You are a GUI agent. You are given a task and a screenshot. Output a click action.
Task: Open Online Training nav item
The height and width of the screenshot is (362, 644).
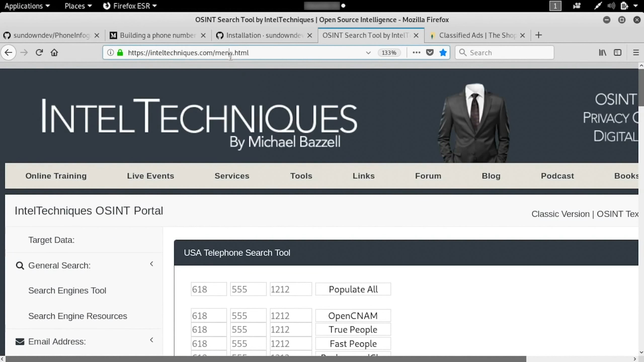[x=56, y=176]
